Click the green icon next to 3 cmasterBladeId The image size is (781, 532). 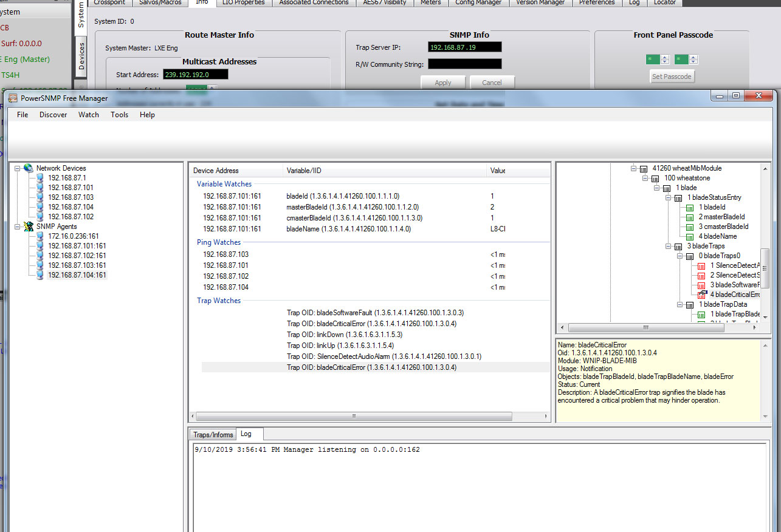coord(690,227)
